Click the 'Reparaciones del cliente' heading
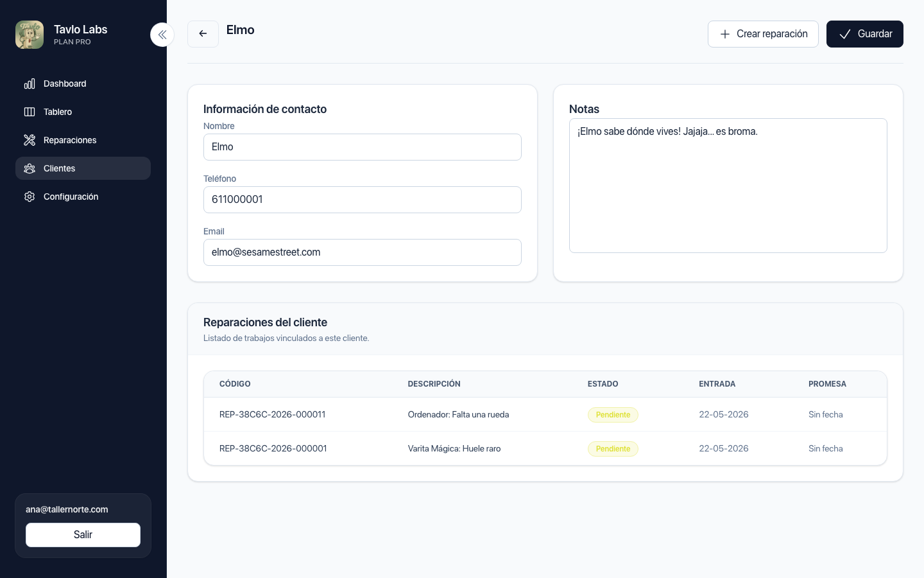Image resolution: width=924 pixels, height=578 pixels. click(265, 322)
